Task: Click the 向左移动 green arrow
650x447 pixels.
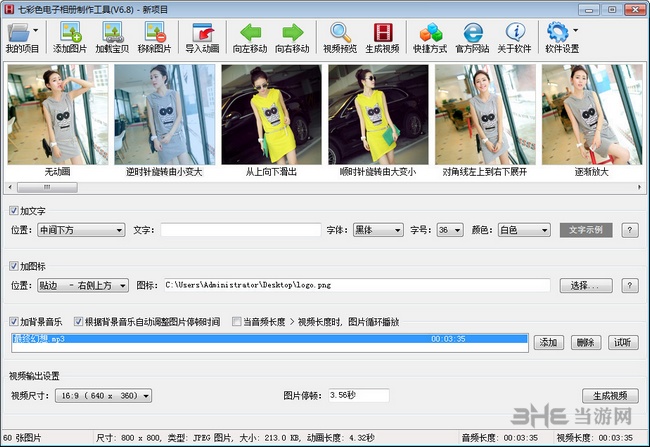Action: 250,32
